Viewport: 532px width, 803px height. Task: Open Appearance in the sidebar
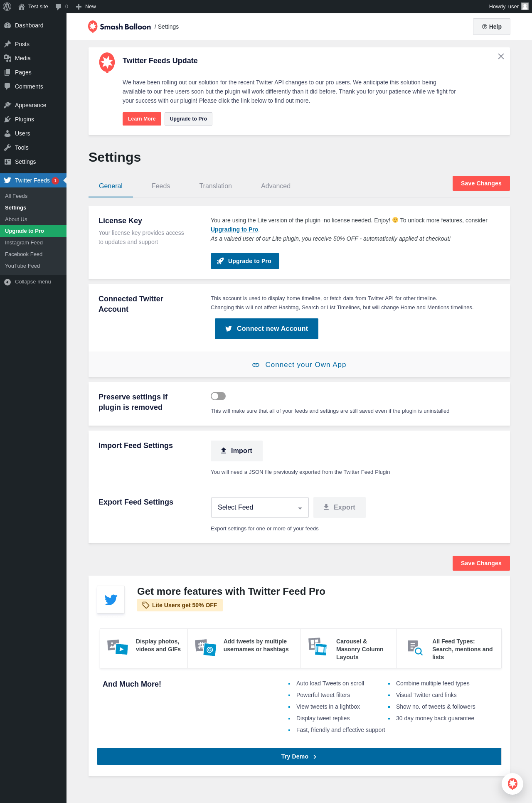point(33,105)
